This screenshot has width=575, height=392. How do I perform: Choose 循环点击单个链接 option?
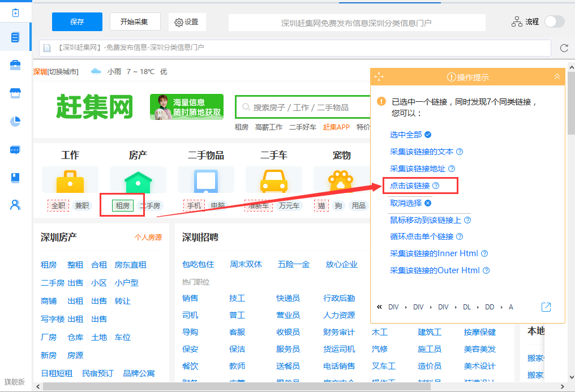422,236
